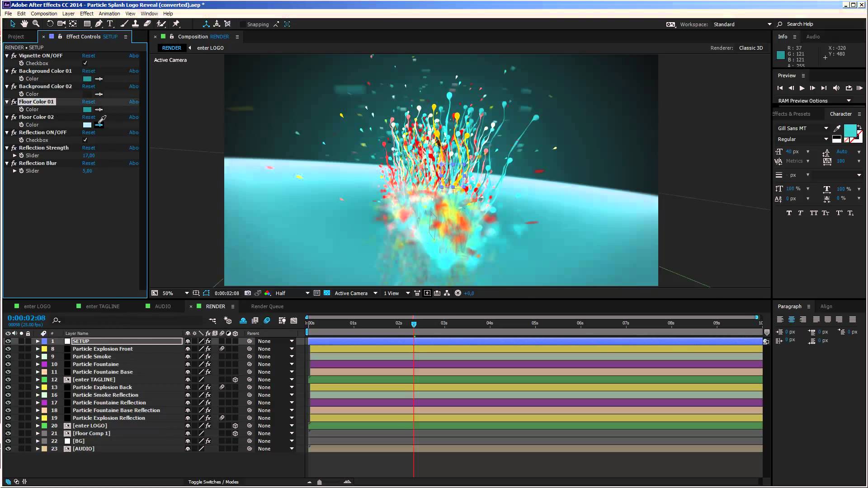Collapse the Floor Color 01 effect
The image size is (868, 488).
tap(7, 102)
